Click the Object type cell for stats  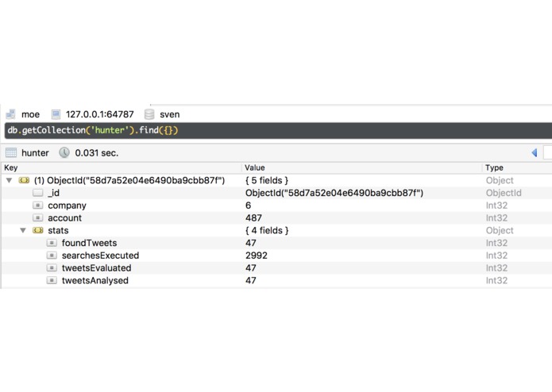coord(500,231)
